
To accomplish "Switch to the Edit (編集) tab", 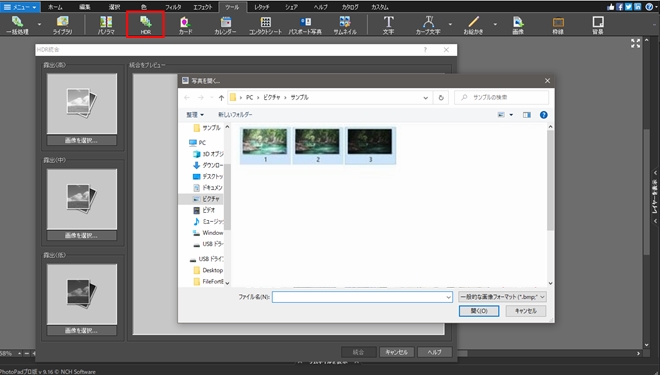I will (x=85, y=7).
